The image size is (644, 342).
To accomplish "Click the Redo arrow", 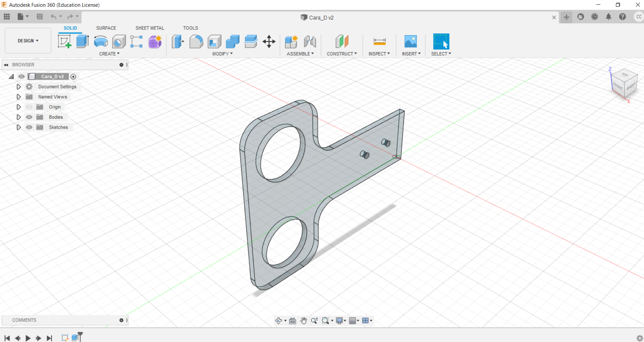I will tap(70, 17).
